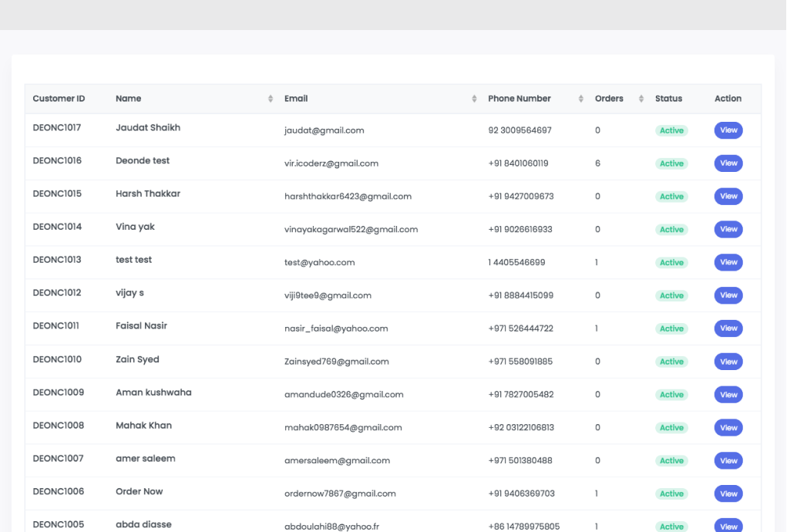Click the name Faisal Nasir
Screen dimensions: 787x532
coord(142,325)
